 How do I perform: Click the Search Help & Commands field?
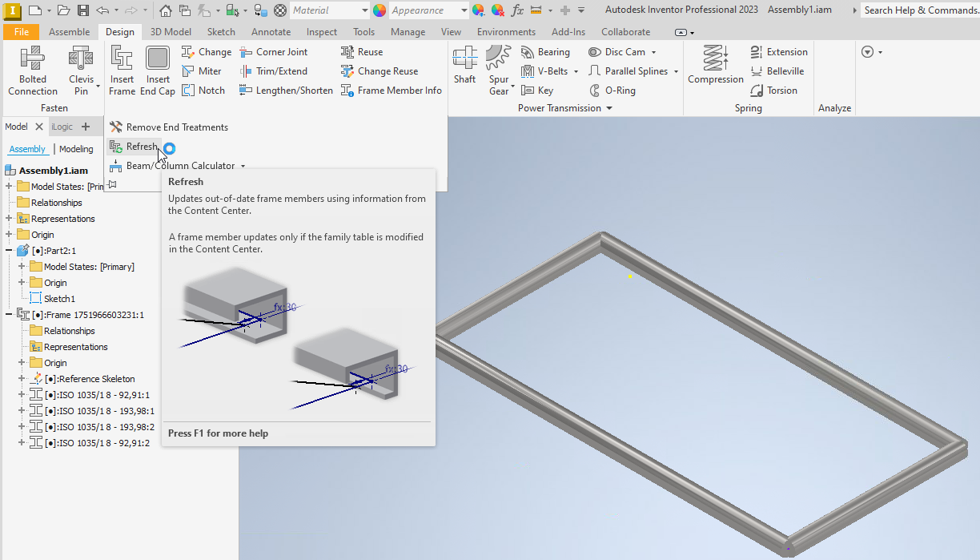coord(920,10)
